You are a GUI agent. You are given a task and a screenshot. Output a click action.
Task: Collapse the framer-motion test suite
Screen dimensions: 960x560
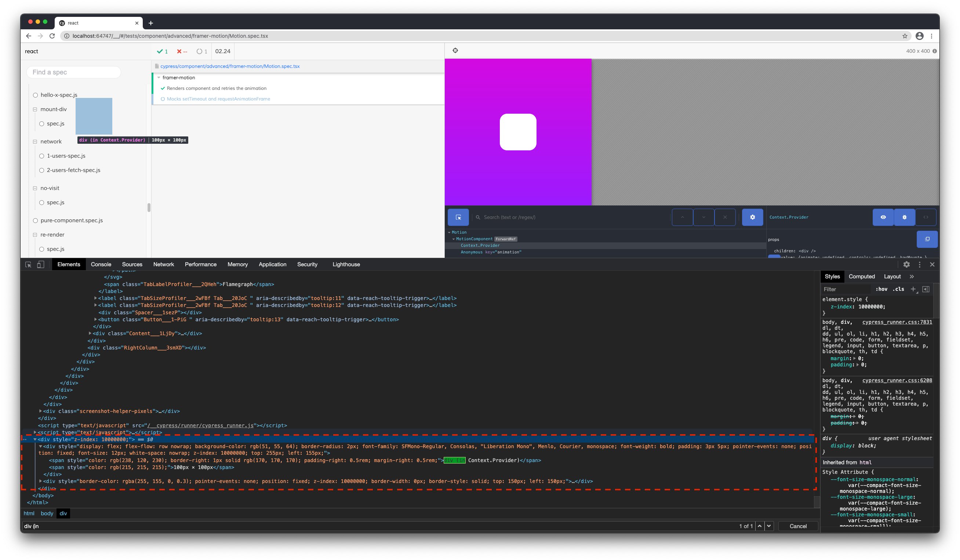click(x=159, y=78)
